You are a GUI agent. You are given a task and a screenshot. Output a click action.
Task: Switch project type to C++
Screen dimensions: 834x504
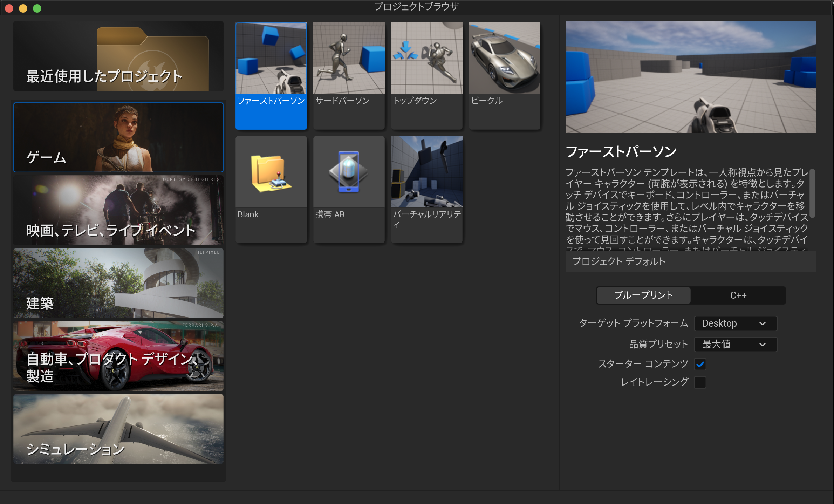[738, 295]
